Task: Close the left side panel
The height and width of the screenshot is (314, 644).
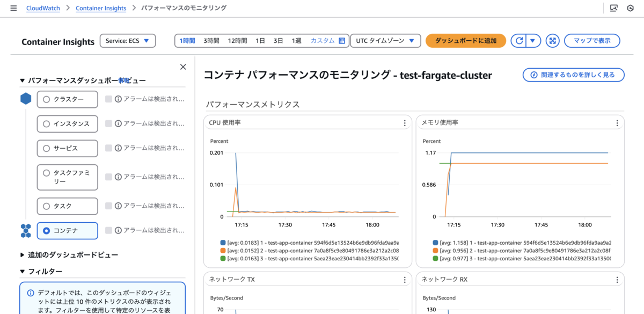Action: (x=183, y=67)
